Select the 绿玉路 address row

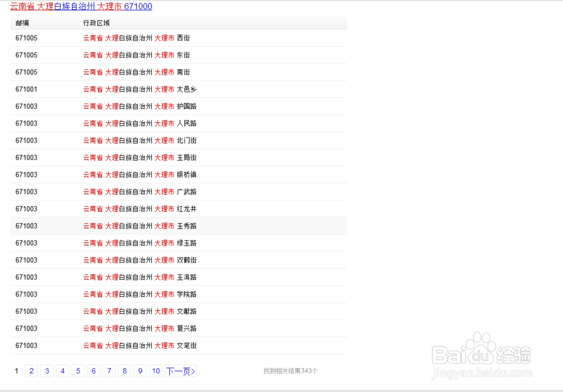tap(178, 243)
